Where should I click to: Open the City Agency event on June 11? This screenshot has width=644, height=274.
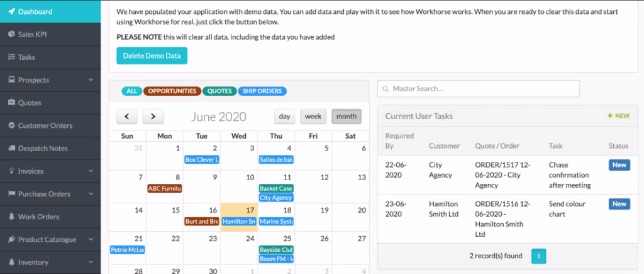point(276,198)
